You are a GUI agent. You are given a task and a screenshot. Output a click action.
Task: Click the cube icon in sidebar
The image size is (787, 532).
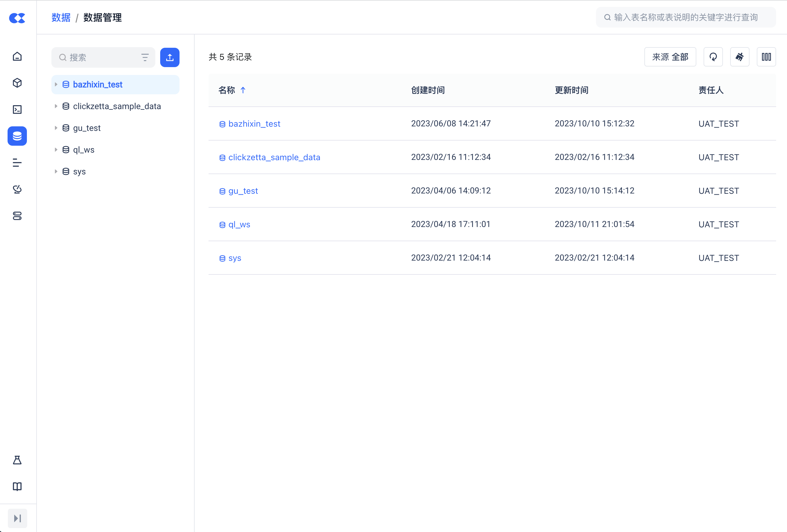pos(17,83)
